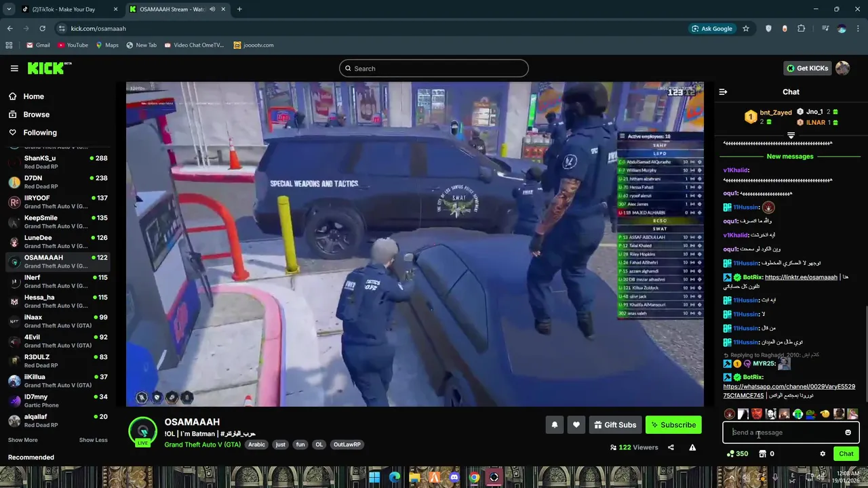Click the share stream icon
This screenshot has width=868, height=488.
pos(671,447)
